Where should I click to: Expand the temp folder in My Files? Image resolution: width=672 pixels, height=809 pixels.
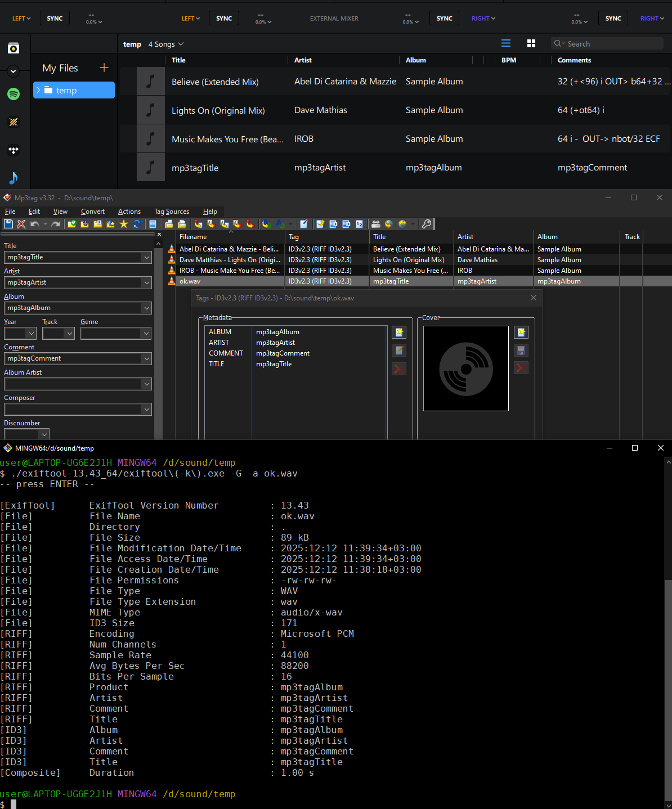(x=38, y=90)
